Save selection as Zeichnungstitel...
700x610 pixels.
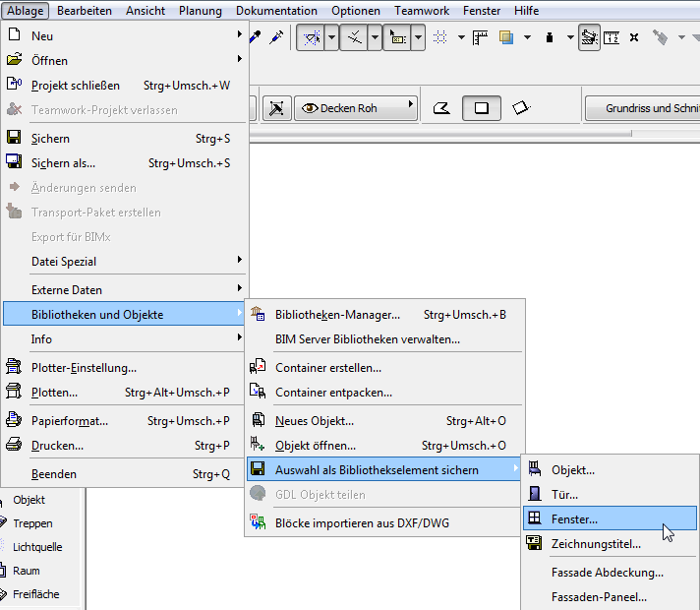coord(610,544)
